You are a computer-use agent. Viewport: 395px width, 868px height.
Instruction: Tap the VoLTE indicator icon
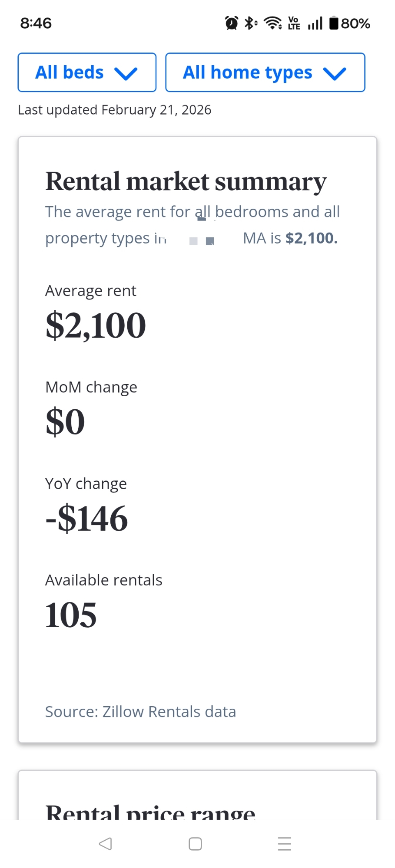[294, 23]
